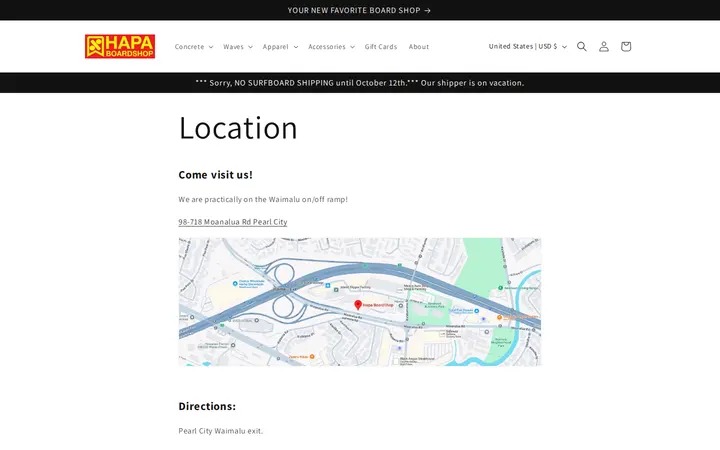Click the store location map image
720x450 pixels.
pyautogui.click(x=360, y=302)
